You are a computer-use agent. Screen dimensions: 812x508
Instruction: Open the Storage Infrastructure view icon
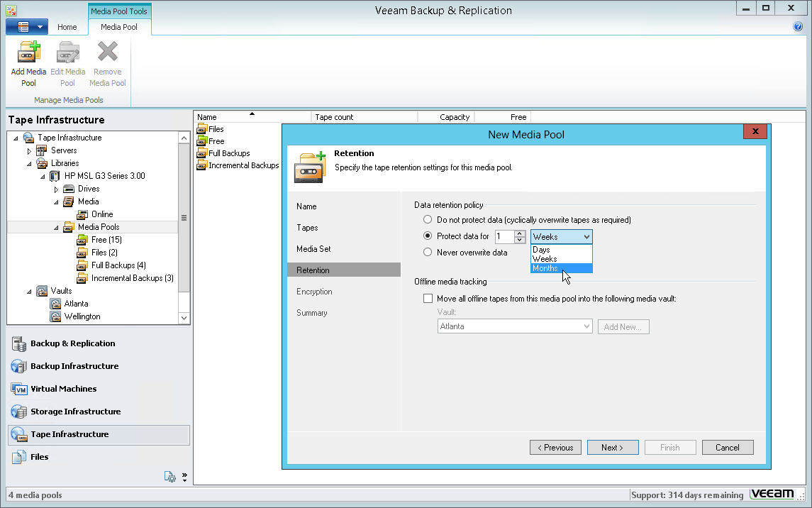18,412
